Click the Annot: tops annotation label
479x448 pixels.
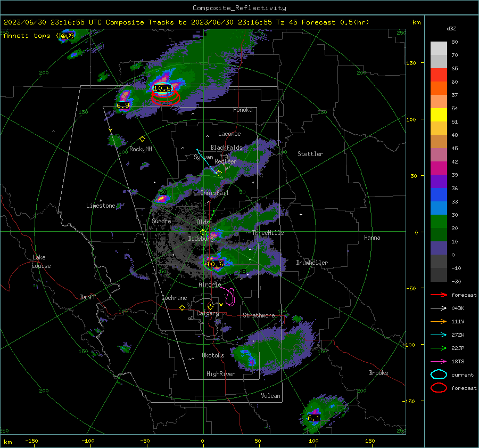pos(39,36)
